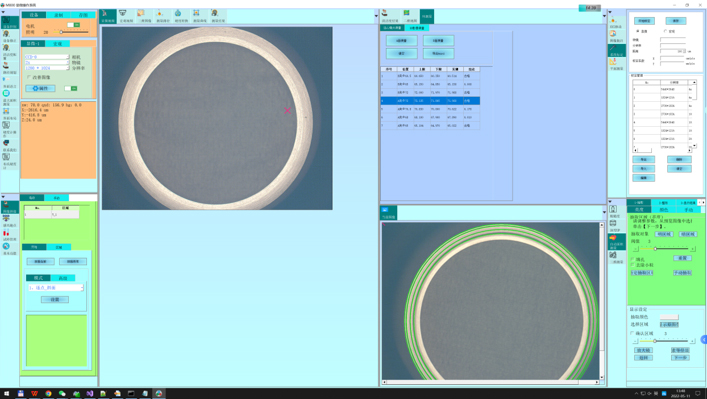Click the teal circle icon in left sidebar
Image resolution: width=707 pixels, height=399 pixels.
[x=6, y=93]
